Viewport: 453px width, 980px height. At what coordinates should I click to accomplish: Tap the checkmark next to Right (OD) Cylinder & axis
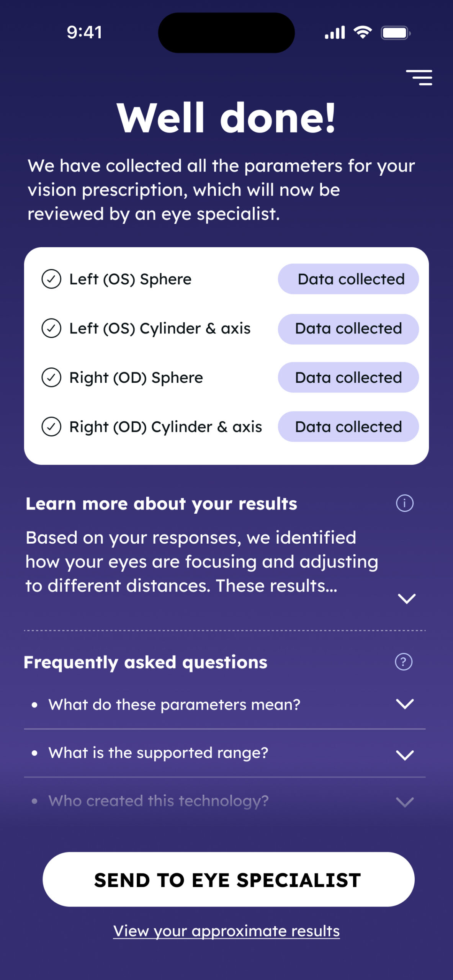click(x=51, y=427)
